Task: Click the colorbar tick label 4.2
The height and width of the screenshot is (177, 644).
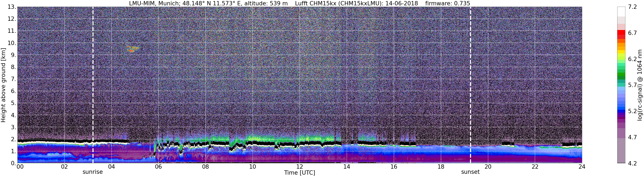Action: pyautogui.click(x=632, y=163)
